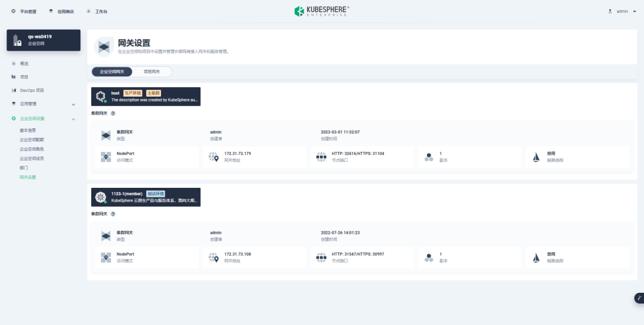The height and width of the screenshot is (325, 644).
Task: Select the 企业空间网关 tab
Action: (x=112, y=72)
